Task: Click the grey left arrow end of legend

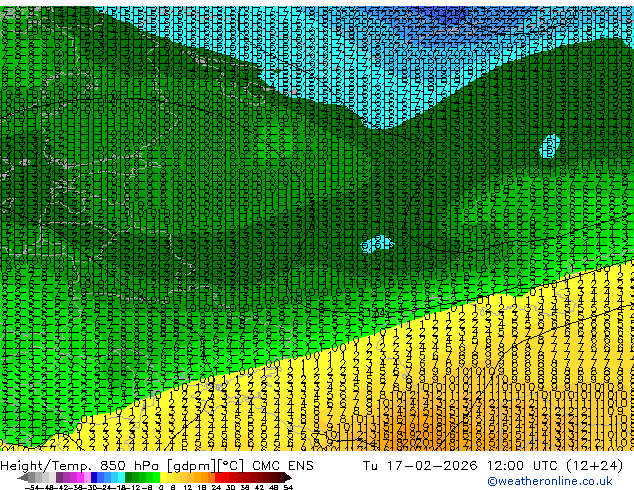Action: tap(22, 478)
